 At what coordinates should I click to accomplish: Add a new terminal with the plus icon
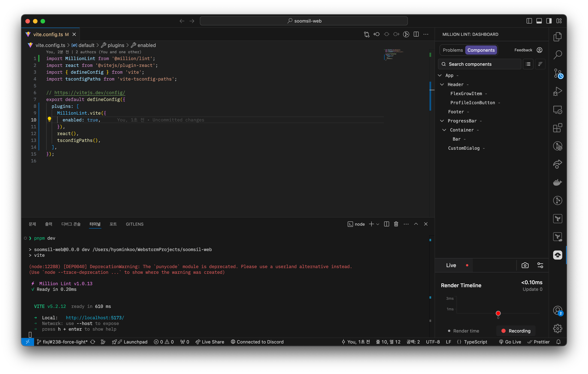[371, 224]
